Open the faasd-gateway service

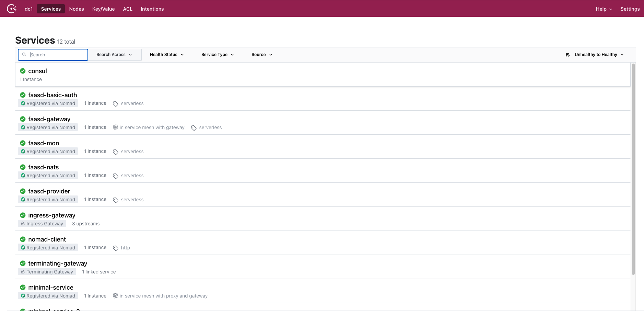[49, 119]
